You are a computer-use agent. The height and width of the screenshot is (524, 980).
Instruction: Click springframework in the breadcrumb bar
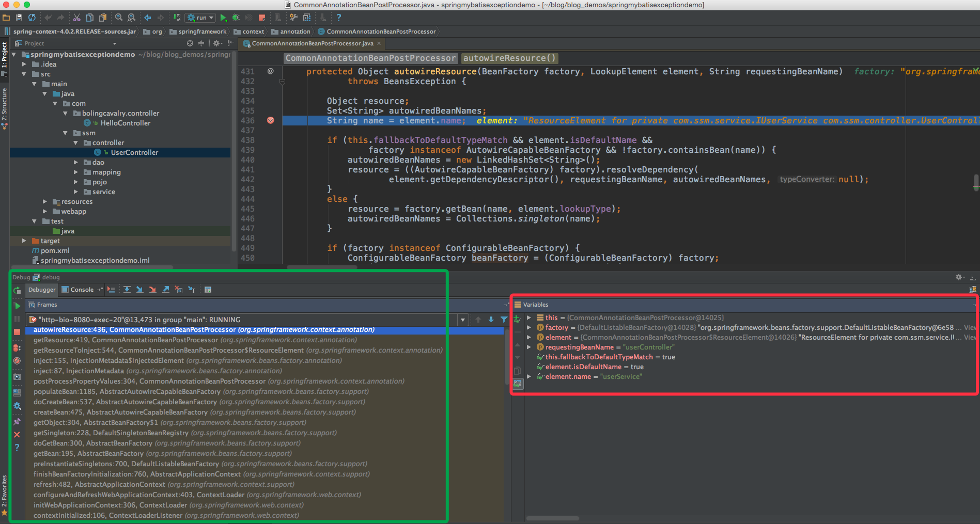[x=202, y=31]
